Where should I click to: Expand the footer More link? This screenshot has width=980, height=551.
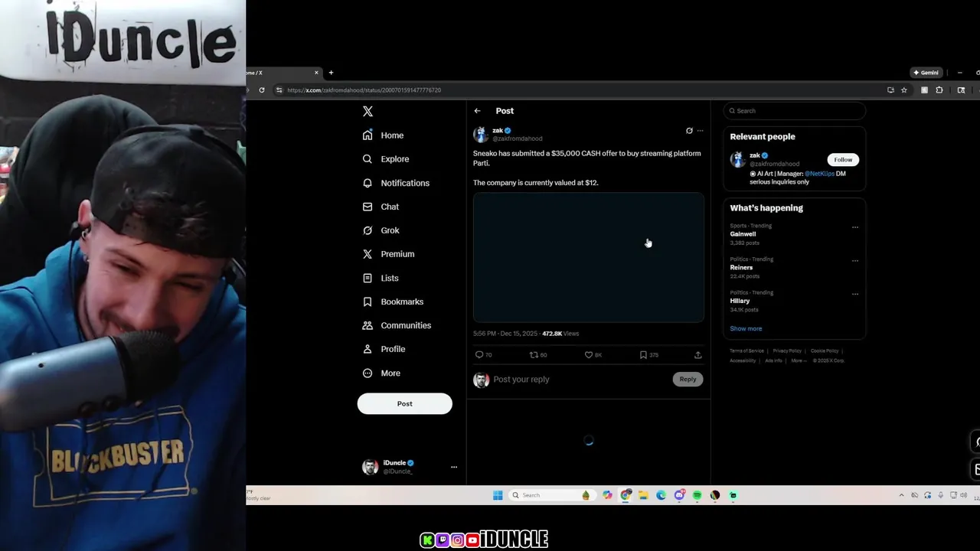pyautogui.click(x=799, y=361)
